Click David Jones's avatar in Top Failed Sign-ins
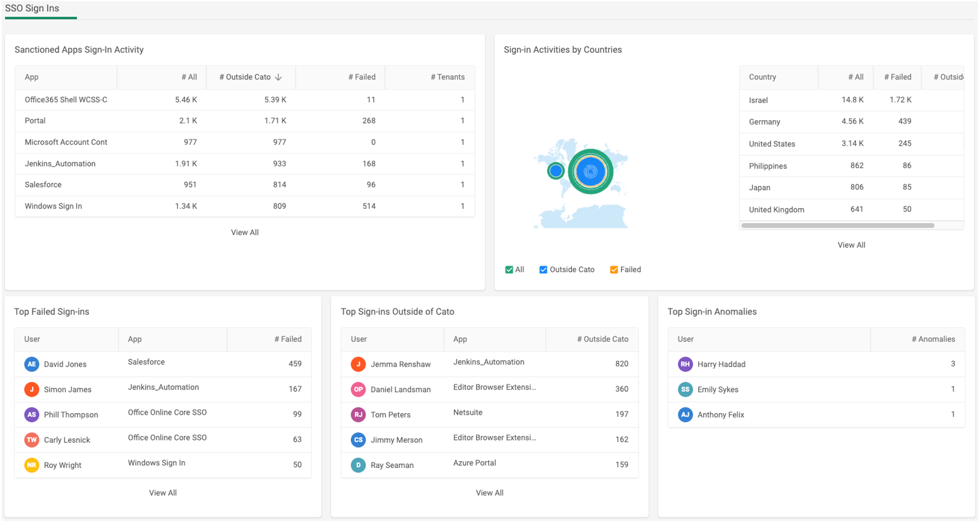Viewport: 980px width, 522px height. click(x=32, y=364)
